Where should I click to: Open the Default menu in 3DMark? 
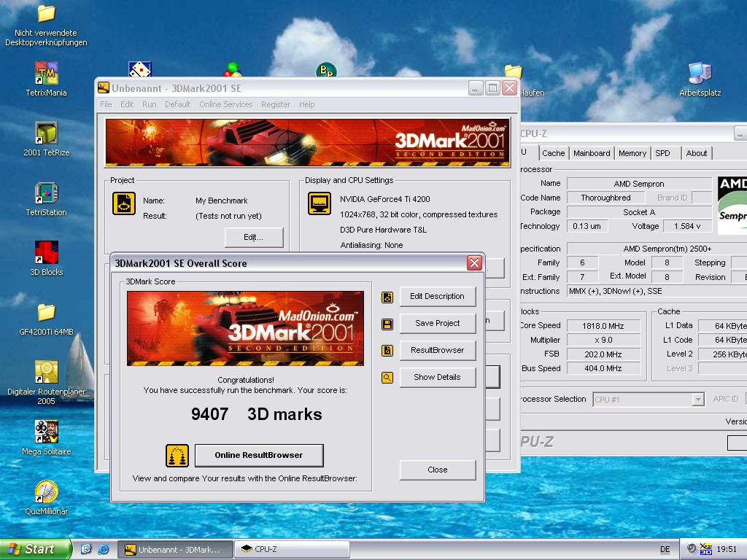(178, 104)
